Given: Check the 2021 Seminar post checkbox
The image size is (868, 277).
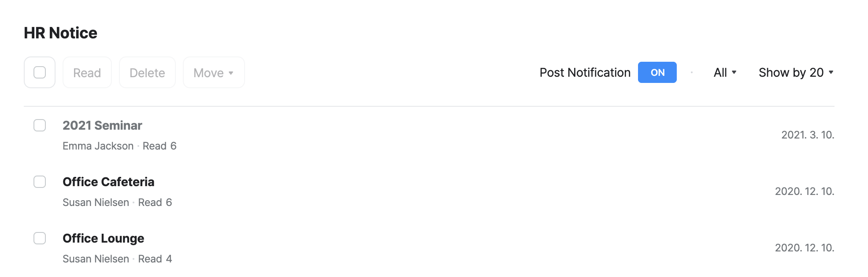Looking at the screenshot, I should coord(40,126).
